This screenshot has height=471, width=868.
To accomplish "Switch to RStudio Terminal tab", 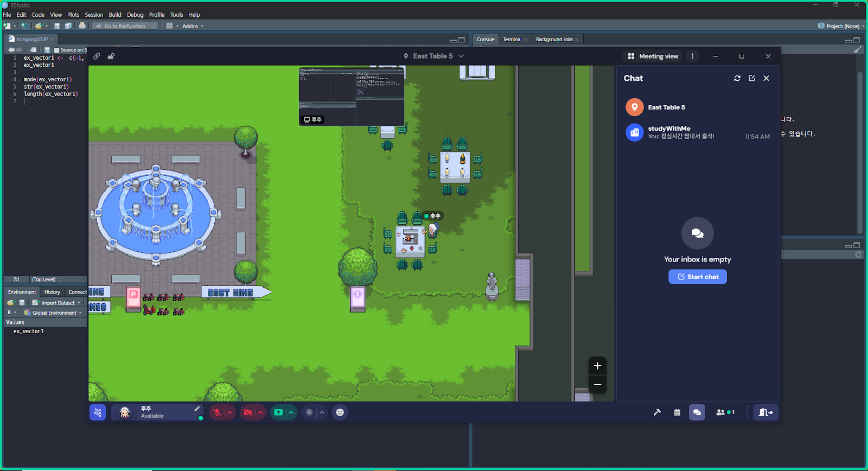I will click(x=512, y=39).
